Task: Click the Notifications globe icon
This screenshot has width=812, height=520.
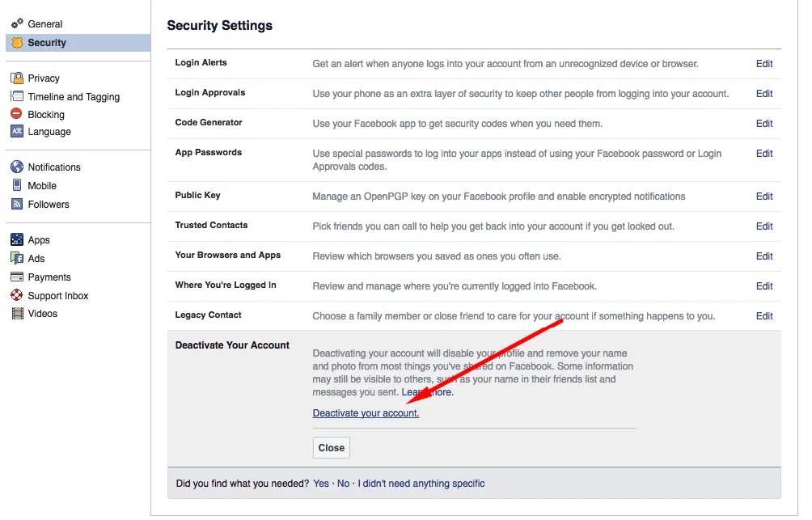Action: click(x=17, y=167)
